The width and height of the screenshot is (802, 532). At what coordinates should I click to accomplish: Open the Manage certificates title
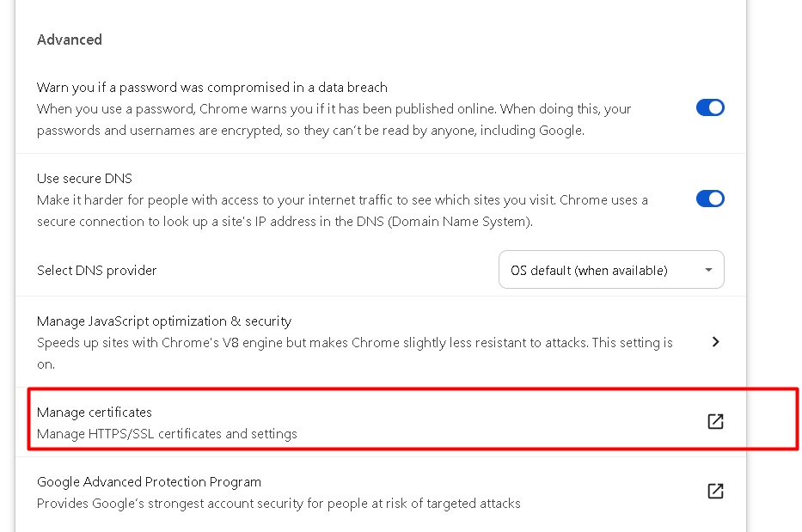pos(94,413)
